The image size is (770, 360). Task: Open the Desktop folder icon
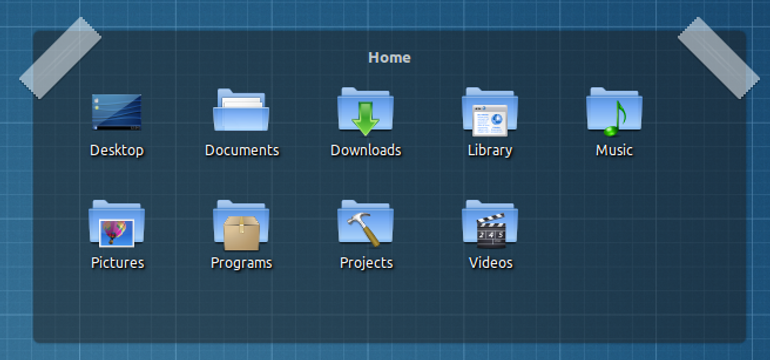[x=116, y=112]
